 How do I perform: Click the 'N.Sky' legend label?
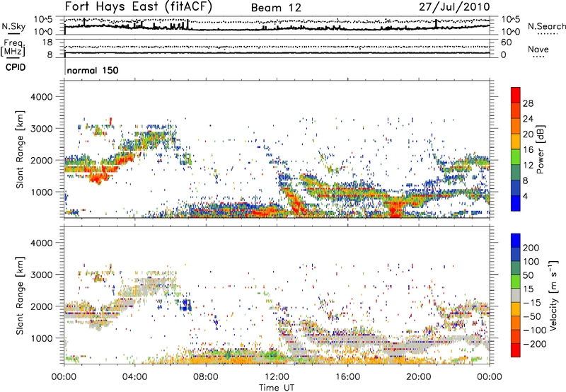13,26
